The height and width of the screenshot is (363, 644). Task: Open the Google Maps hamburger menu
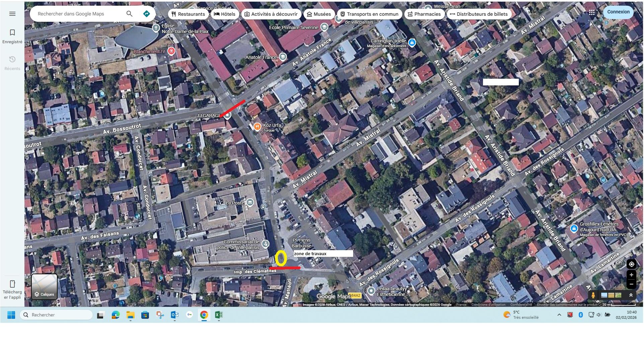pyautogui.click(x=12, y=14)
